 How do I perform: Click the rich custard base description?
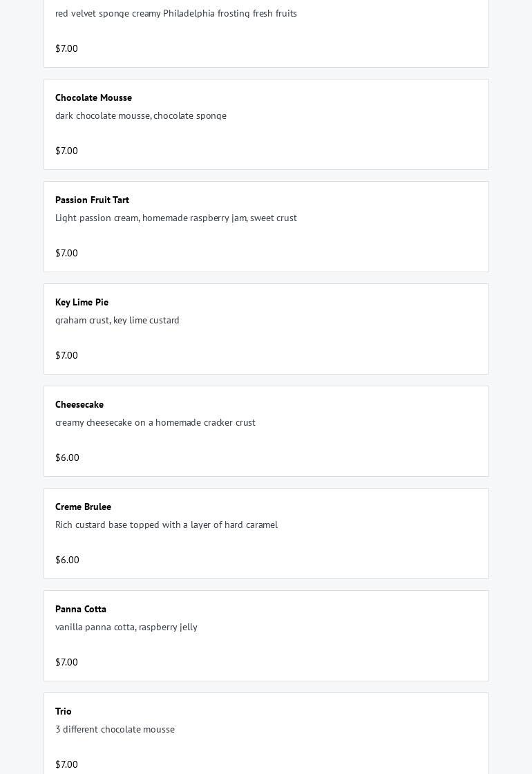pos(167,525)
